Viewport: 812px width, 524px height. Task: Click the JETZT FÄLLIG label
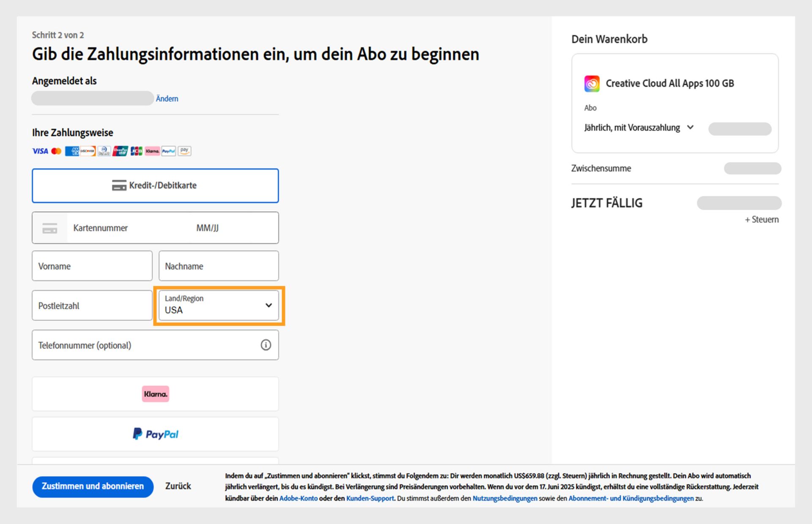pos(607,203)
